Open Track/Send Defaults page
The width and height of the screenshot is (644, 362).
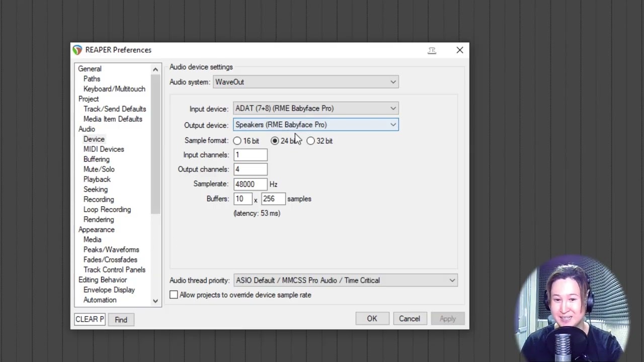115,109
